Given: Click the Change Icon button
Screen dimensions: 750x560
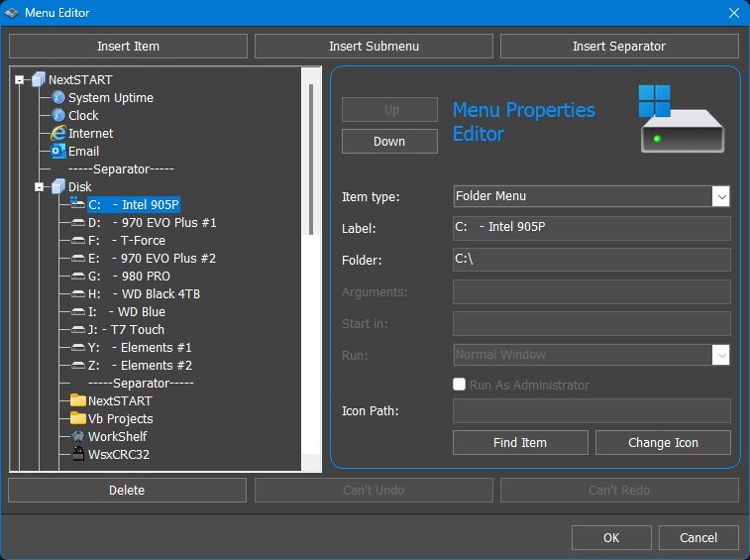Looking at the screenshot, I should tap(663, 443).
